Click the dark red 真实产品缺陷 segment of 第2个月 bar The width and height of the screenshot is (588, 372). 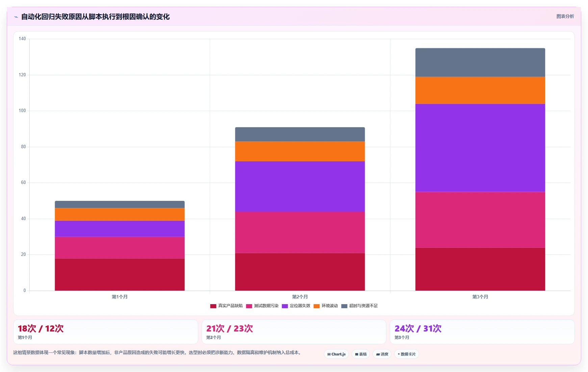pyautogui.click(x=300, y=272)
